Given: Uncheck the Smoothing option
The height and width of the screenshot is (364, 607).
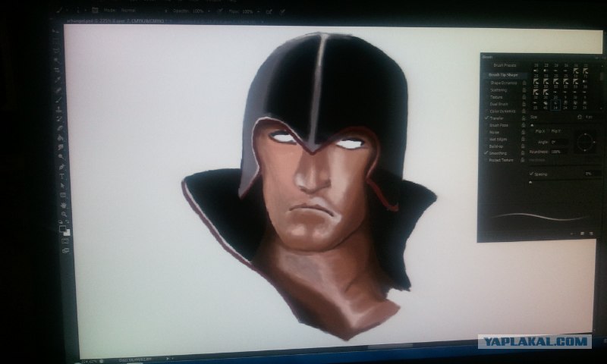Looking at the screenshot, I should [486, 153].
